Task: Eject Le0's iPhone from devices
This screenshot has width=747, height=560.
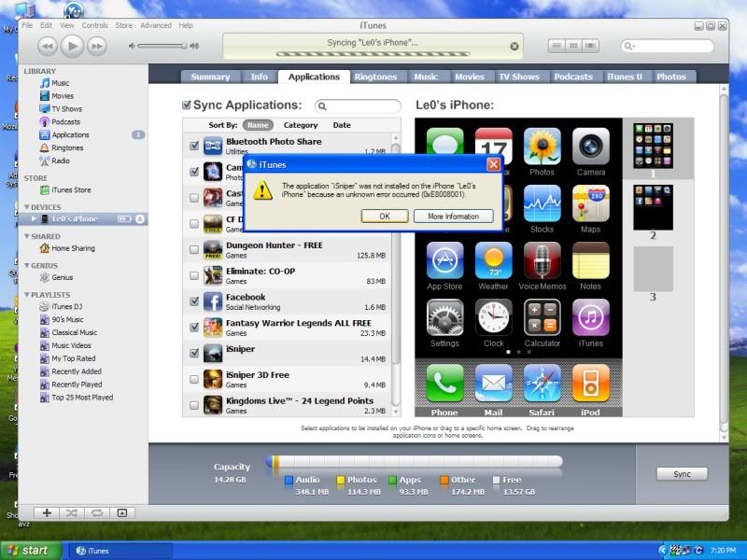Action: coord(140,219)
